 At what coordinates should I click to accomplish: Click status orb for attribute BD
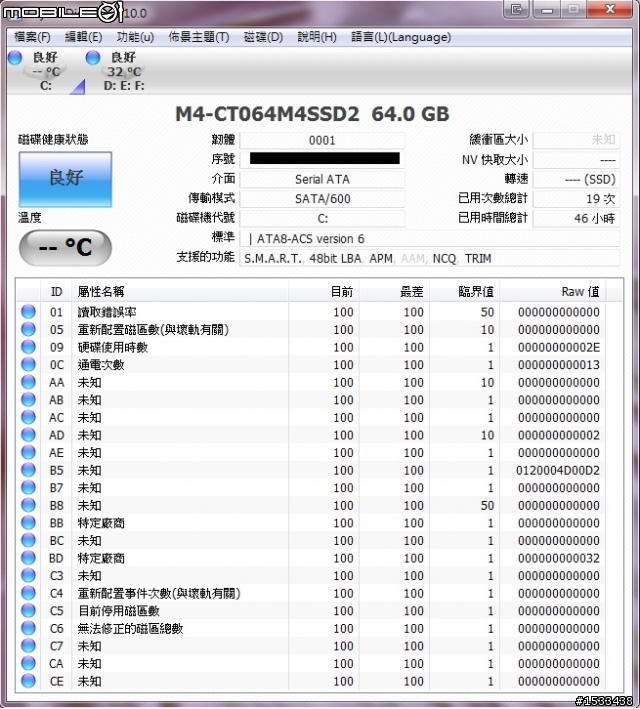point(28,558)
